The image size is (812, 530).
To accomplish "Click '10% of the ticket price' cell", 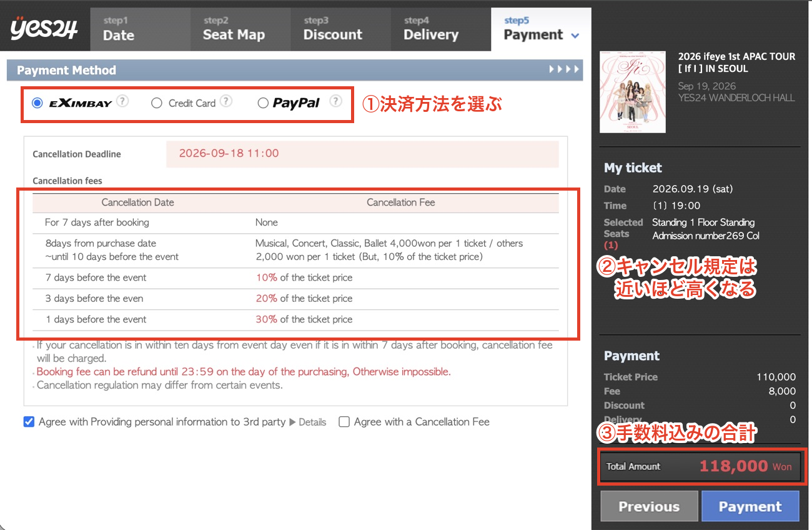I will [x=304, y=277].
